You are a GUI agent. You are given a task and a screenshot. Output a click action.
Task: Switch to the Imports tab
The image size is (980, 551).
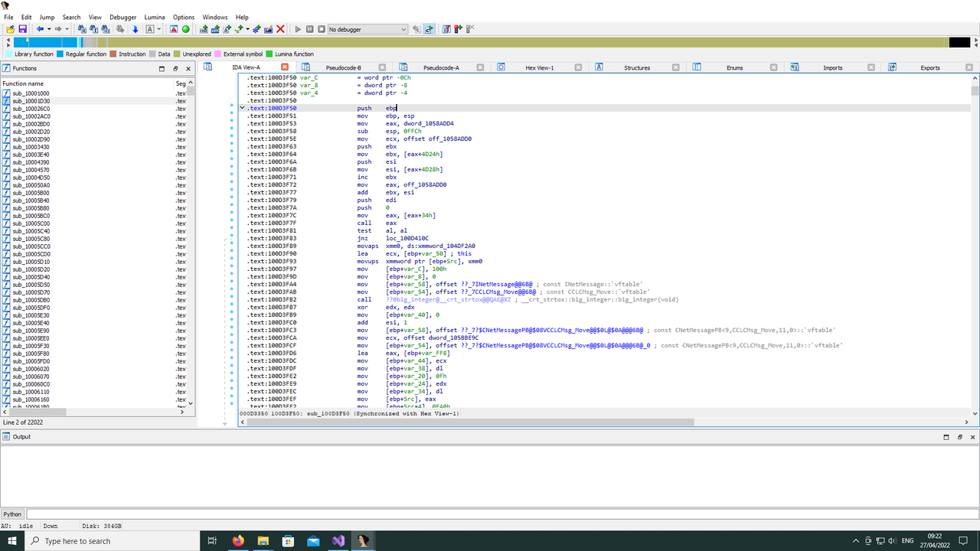click(x=833, y=67)
